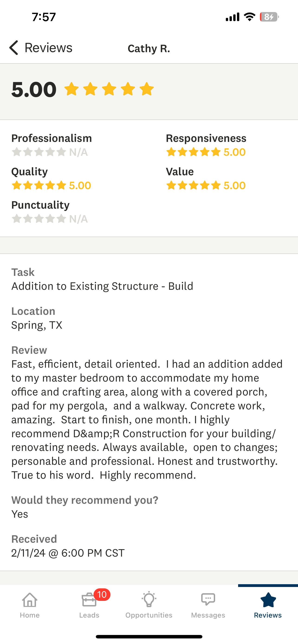Tap the Professionalism N/A stars
This screenshot has width=298, height=644.
(39, 152)
